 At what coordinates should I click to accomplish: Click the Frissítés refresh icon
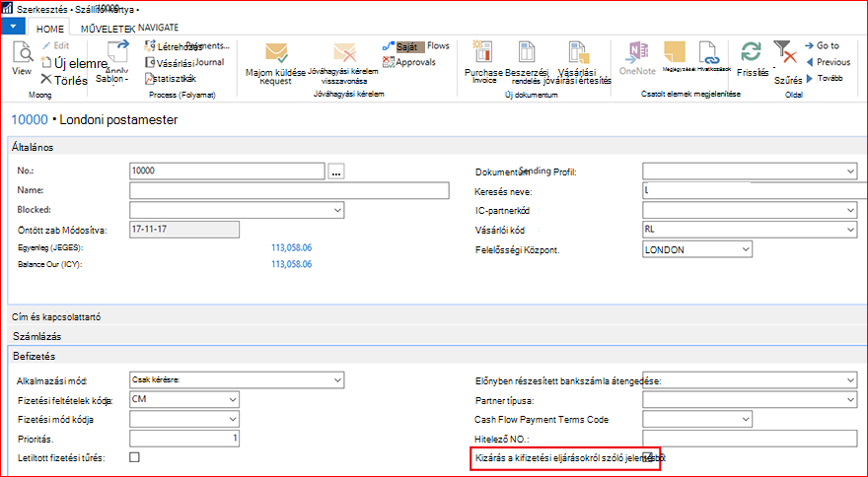[x=751, y=53]
